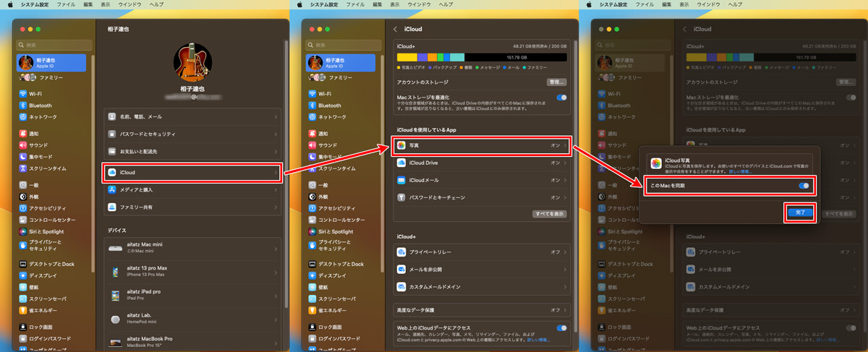Open the iCloud row in the Apple ID window
The image size is (868, 352).
[x=192, y=173]
